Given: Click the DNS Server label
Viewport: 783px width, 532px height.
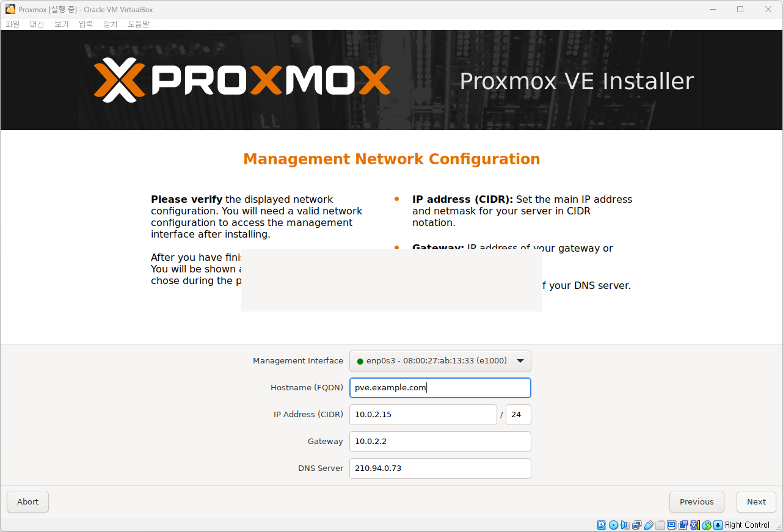Looking at the screenshot, I should (321, 468).
